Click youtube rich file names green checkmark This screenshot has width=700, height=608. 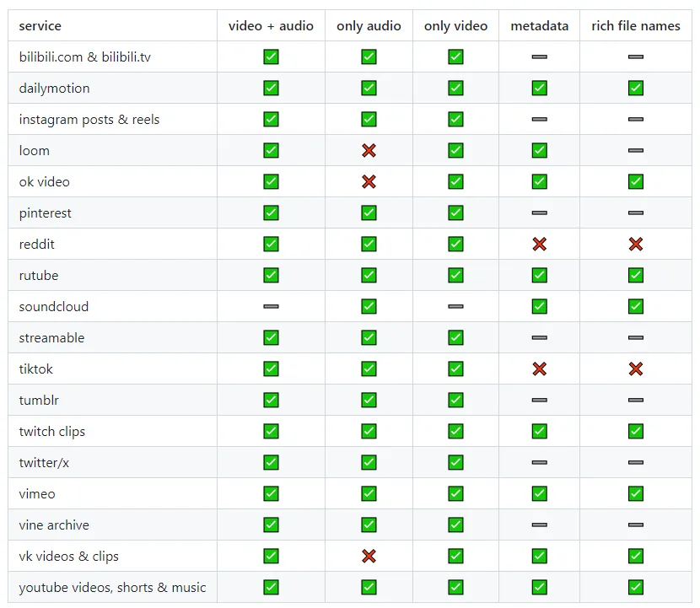point(636,588)
